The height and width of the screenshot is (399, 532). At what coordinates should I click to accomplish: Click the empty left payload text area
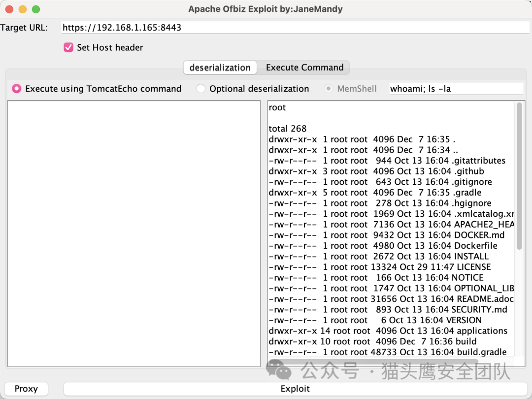click(134, 234)
